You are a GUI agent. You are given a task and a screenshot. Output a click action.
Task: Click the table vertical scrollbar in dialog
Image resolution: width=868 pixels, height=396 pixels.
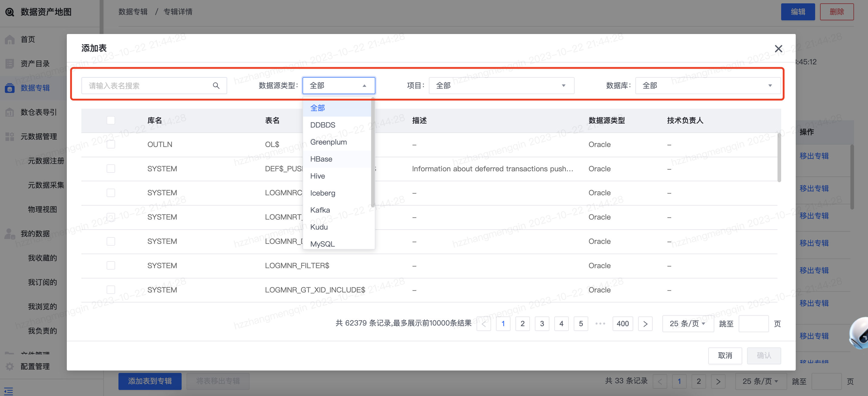pyautogui.click(x=779, y=158)
